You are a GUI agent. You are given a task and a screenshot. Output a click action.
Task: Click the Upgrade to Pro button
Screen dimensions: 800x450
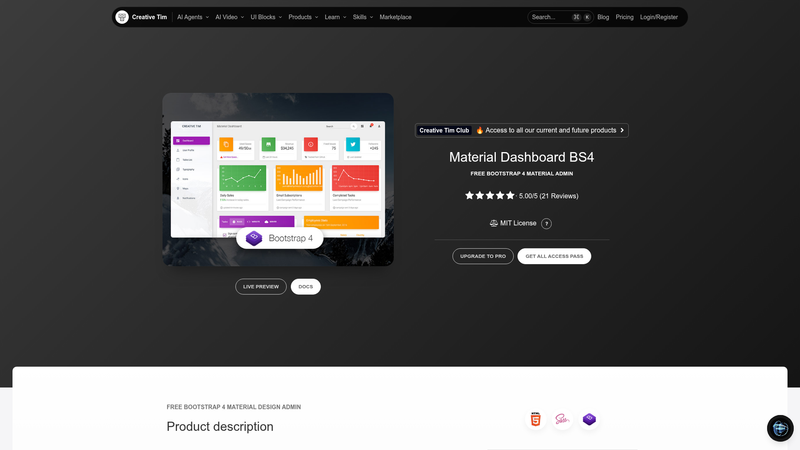(x=483, y=256)
